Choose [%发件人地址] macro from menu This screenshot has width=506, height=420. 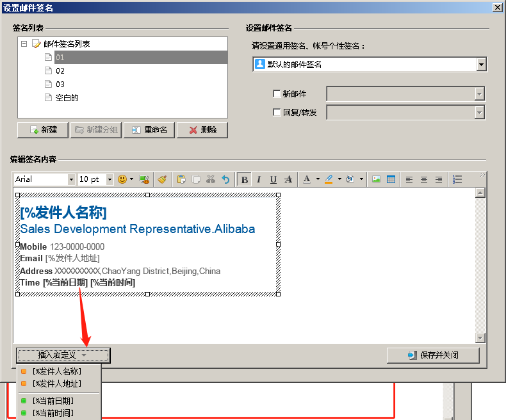(60, 384)
